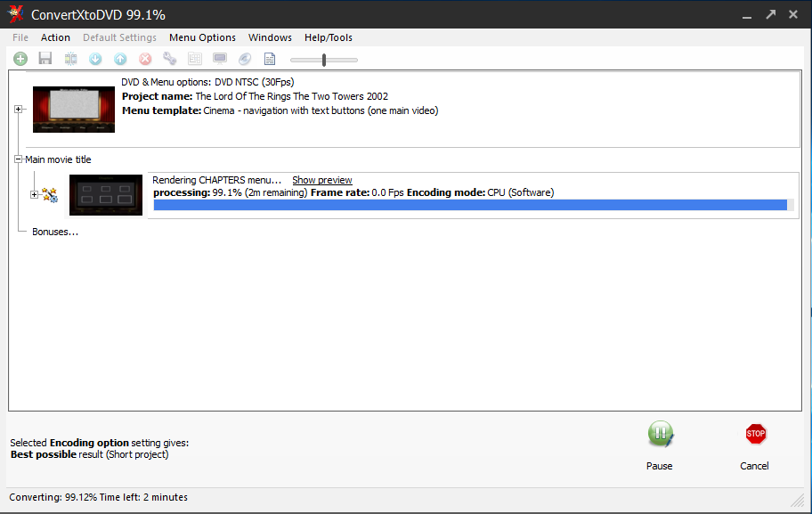This screenshot has height=514, width=812.
Task: Expand the chapters menu rendering item
Action: pyautogui.click(x=34, y=195)
